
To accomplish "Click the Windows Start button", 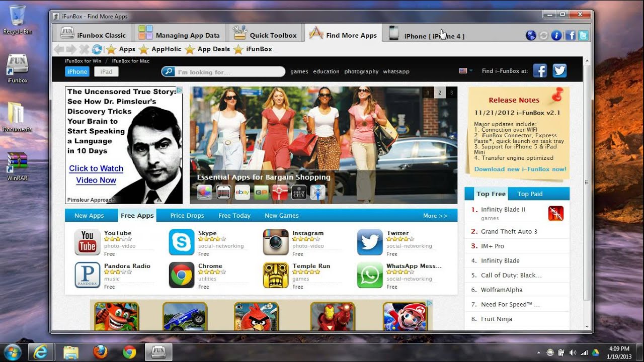I will coord(12,351).
